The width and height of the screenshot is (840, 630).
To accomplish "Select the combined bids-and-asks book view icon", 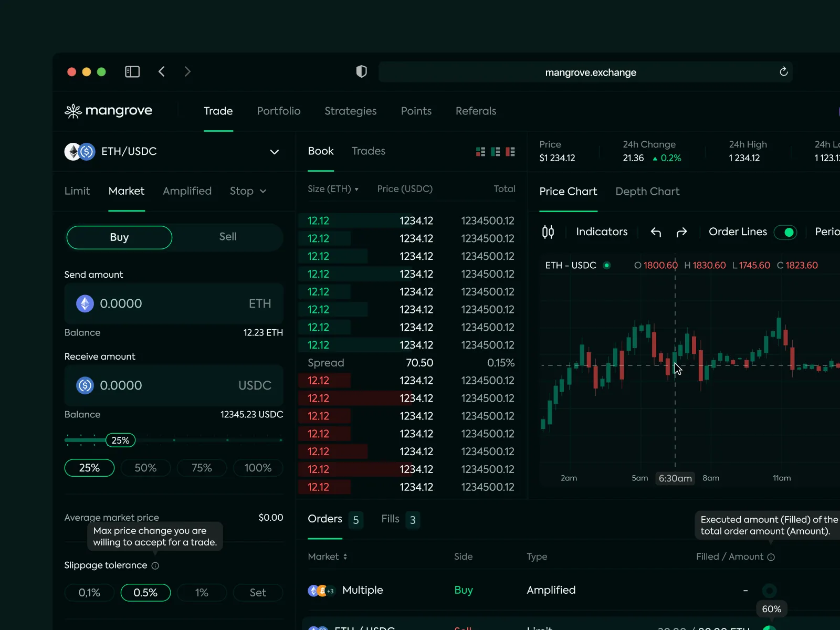I will (480, 152).
